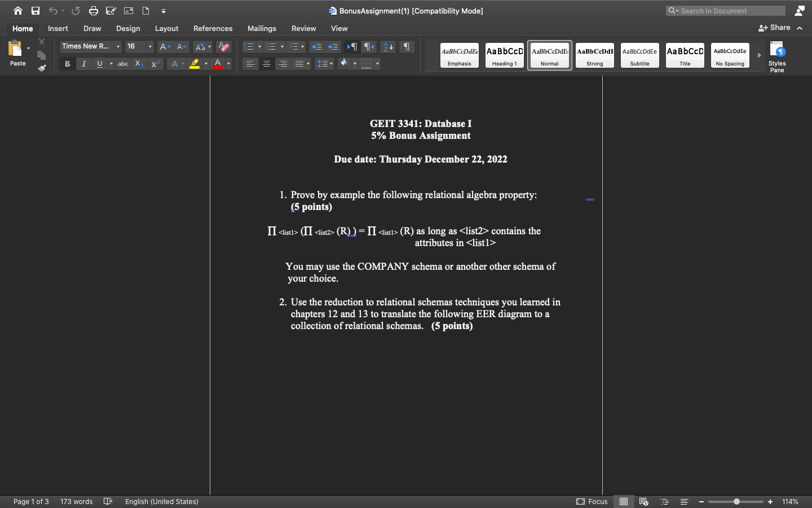Select the subscript icon
The width and height of the screenshot is (812, 508).
[x=138, y=64]
